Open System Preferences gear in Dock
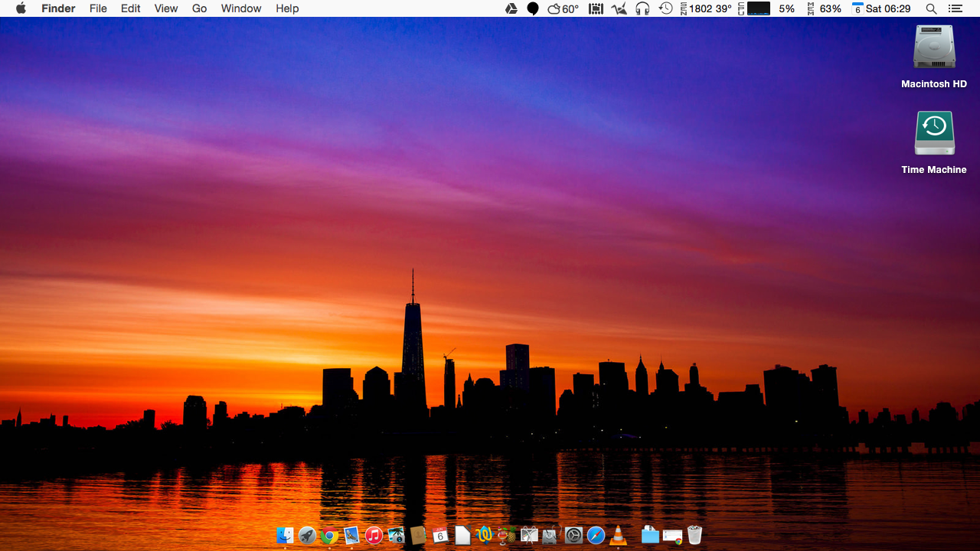 pos(573,535)
